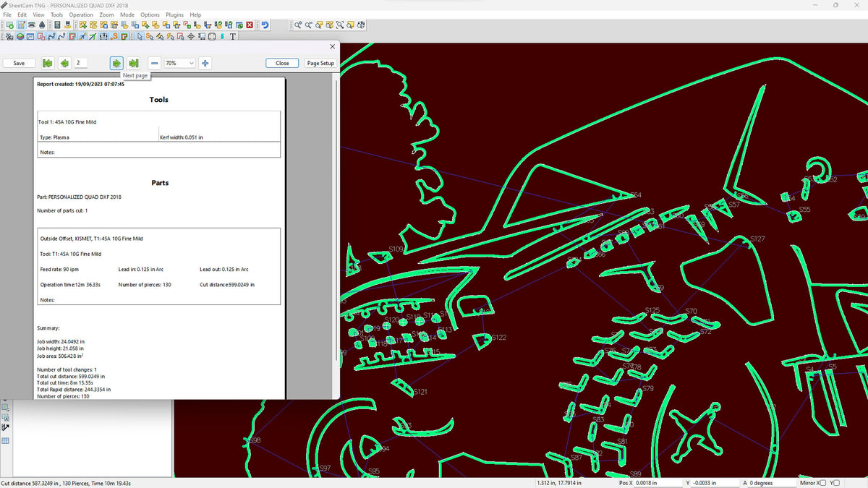
Task: Open the 70% zoom level dropdown
Action: (x=180, y=63)
